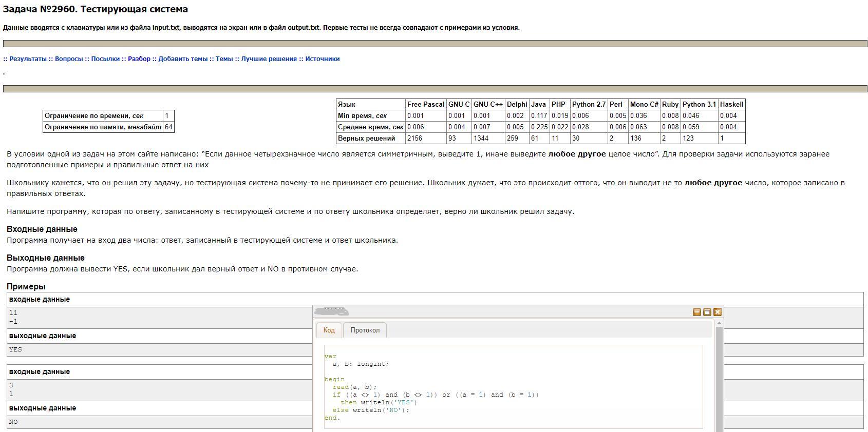Minimize the code popup window
The image size is (868, 432).
tap(697, 312)
